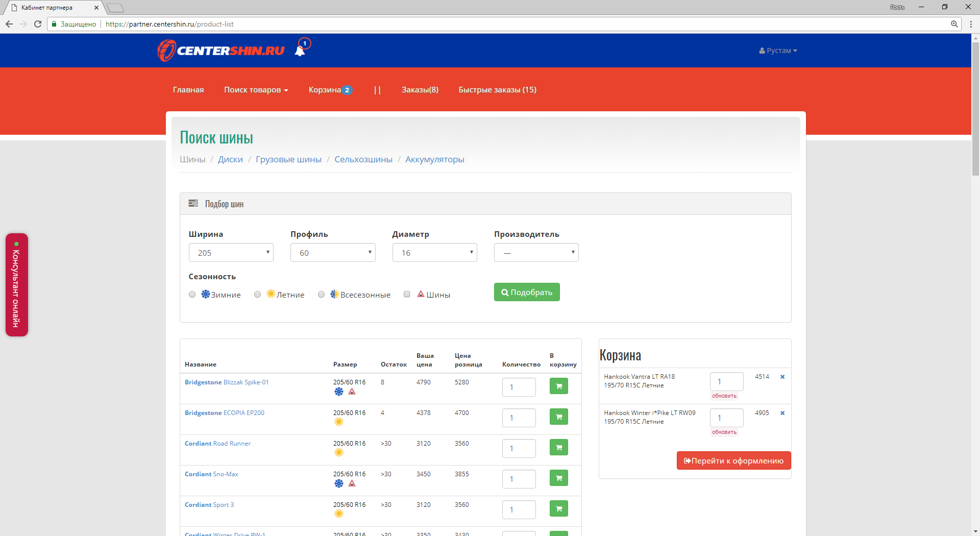Click Перейти к оформлению button
Viewport: 980px width, 536px height.
click(x=734, y=460)
